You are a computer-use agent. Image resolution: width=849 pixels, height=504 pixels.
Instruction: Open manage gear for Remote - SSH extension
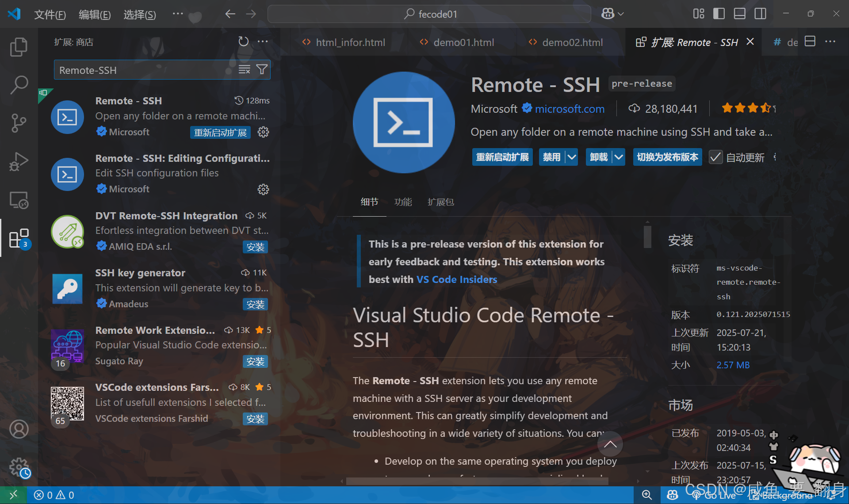pos(263,132)
